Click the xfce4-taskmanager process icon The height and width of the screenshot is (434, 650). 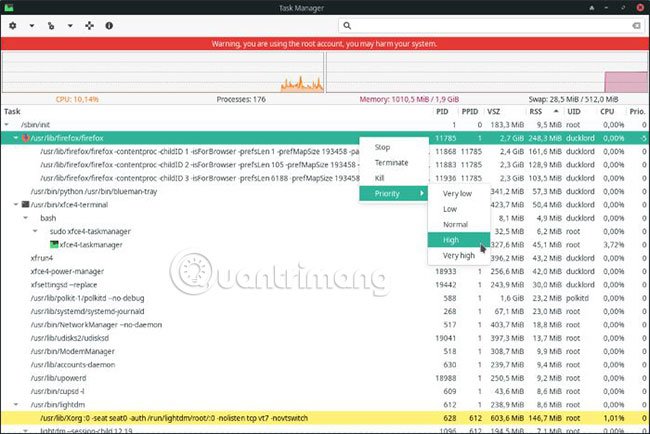(x=54, y=245)
